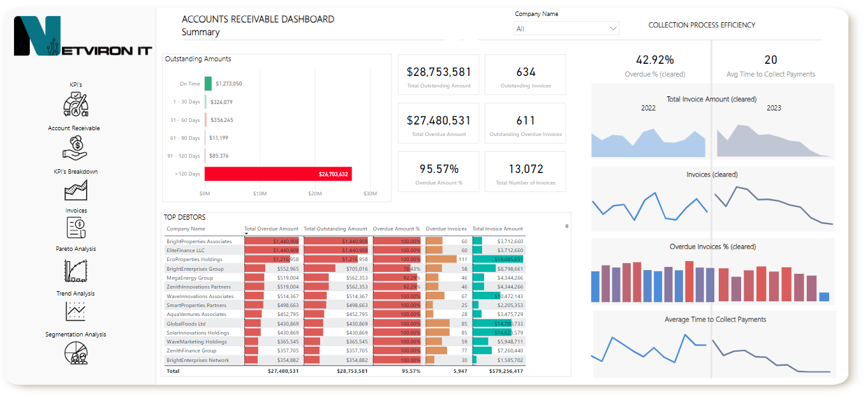Click the Overdue Amount % column header
Image resolution: width=868 pixels, height=399 pixels.
point(396,229)
